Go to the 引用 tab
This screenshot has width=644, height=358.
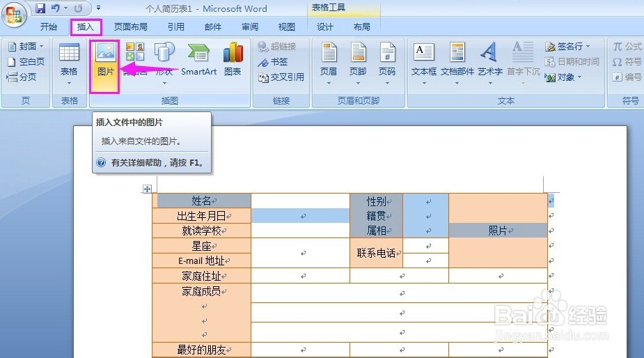pyautogui.click(x=175, y=26)
